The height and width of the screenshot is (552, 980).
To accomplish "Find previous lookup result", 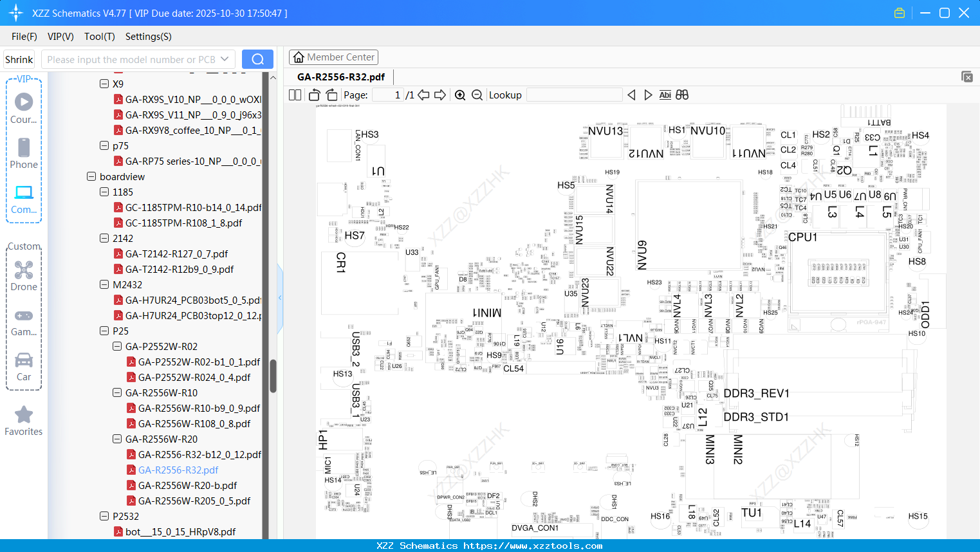I will (x=631, y=95).
